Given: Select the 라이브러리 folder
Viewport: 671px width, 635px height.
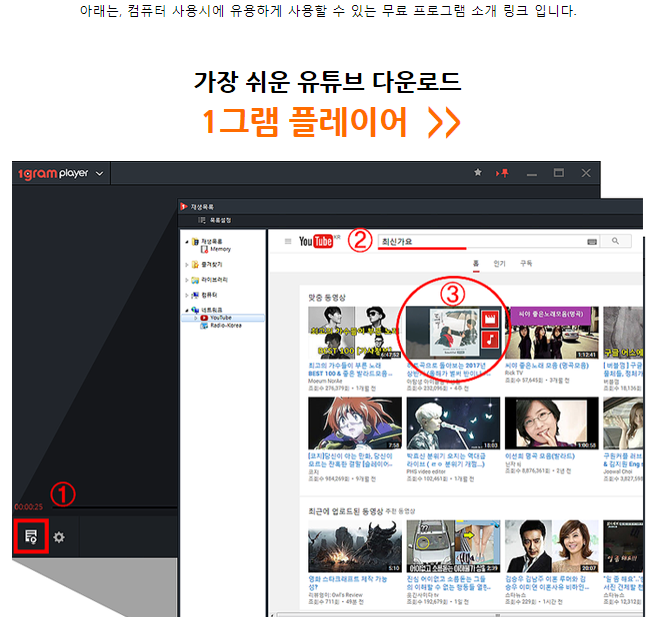Looking at the screenshot, I should [209, 280].
